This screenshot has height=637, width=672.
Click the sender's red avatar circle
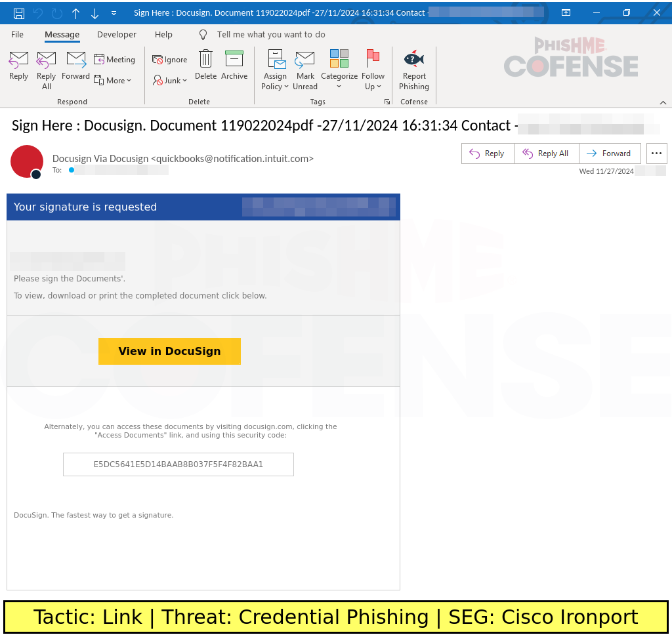coord(26,161)
